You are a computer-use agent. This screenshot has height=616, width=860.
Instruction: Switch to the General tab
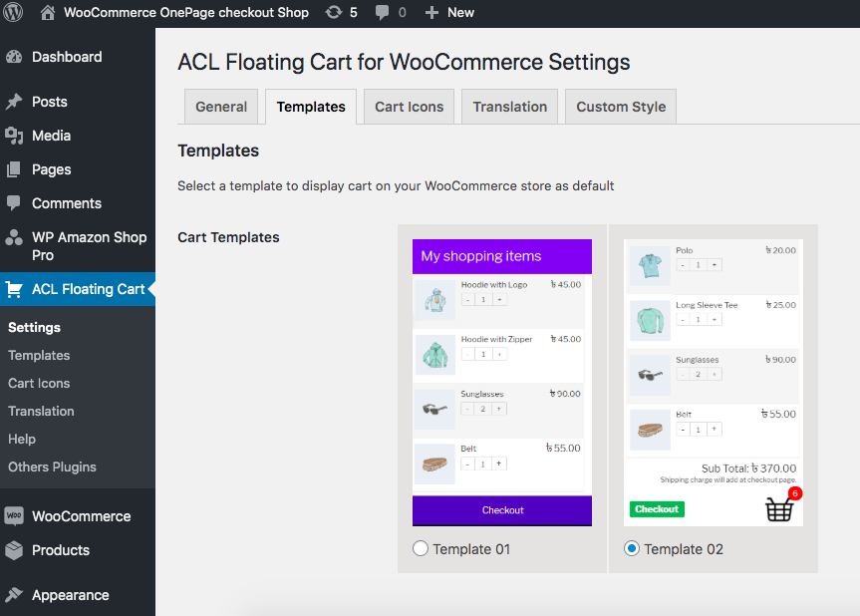pyautogui.click(x=221, y=107)
